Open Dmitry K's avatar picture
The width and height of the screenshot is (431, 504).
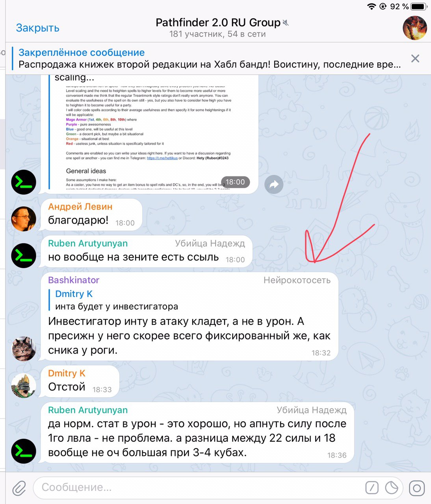(x=24, y=385)
